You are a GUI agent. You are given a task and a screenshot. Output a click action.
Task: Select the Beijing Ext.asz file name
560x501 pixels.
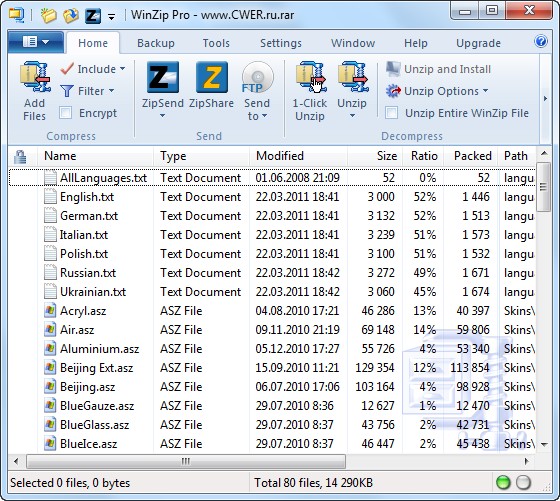point(96,368)
